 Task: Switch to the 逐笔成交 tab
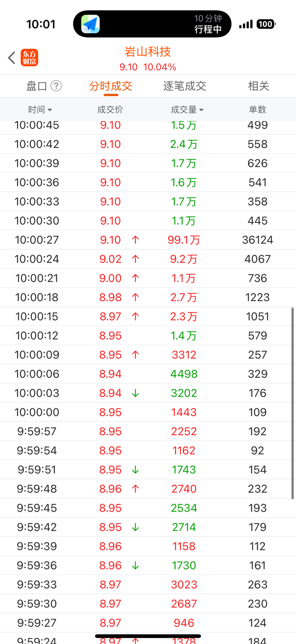click(x=185, y=86)
